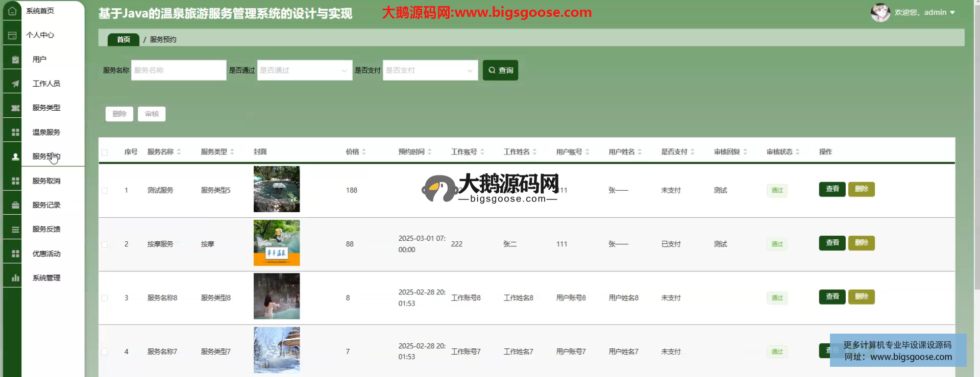
Task: Tick the select-all checkbox in table header
Action: (x=105, y=152)
